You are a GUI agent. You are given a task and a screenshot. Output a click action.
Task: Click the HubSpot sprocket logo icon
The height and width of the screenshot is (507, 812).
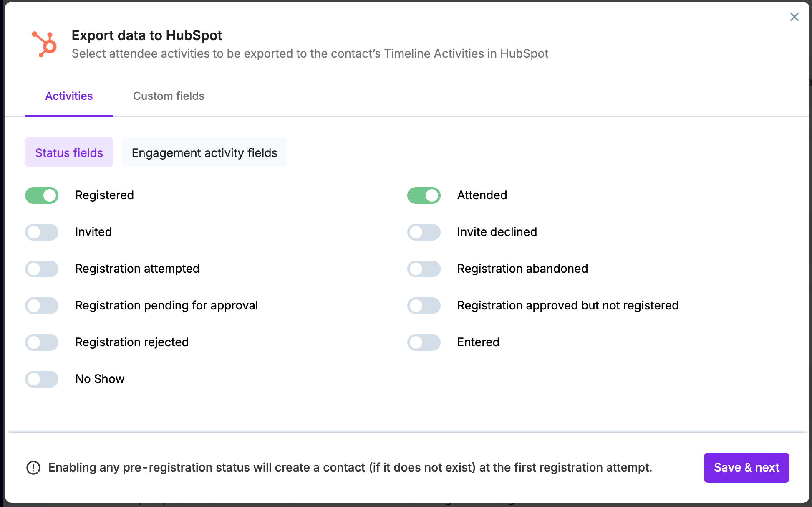(44, 44)
